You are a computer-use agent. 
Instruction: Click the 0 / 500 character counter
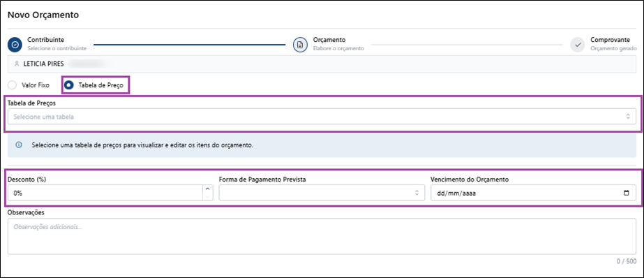[x=627, y=261]
